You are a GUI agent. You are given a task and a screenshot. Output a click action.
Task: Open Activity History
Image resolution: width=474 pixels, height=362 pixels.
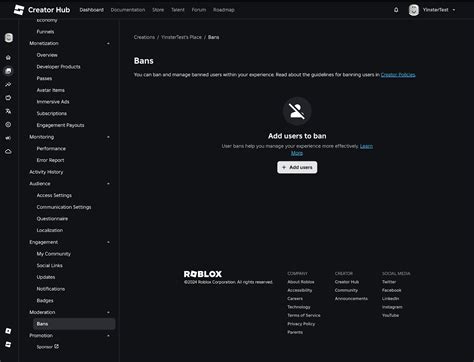46,172
